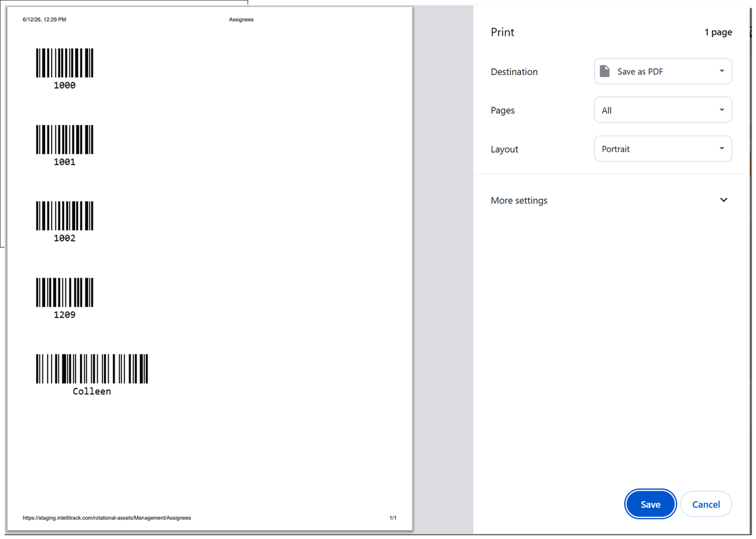756x539 pixels.
Task: Click the barcode labeled 1001
Action: pyautogui.click(x=65, y=139)
